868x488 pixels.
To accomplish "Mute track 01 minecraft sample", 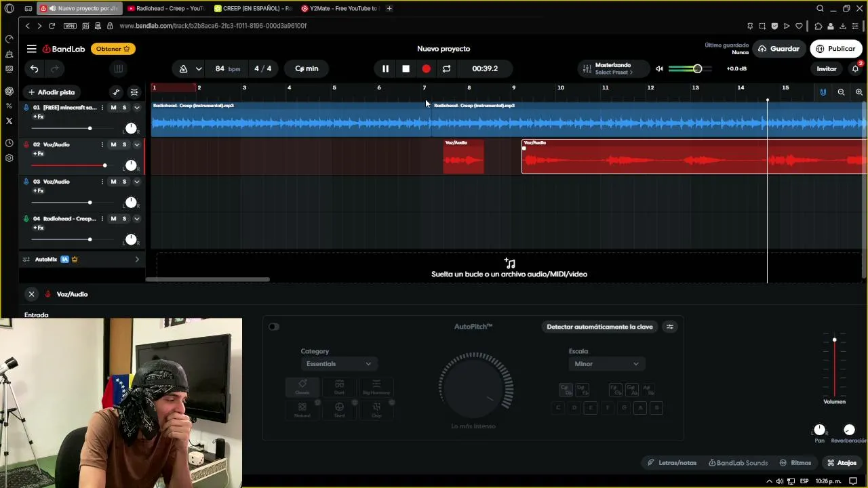I will tap(113, 108).
